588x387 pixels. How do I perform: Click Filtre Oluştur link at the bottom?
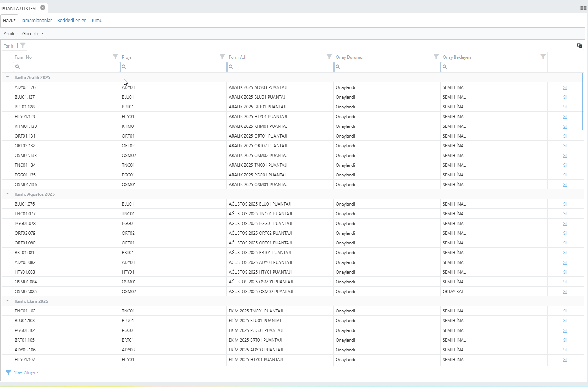coord(25,373)
